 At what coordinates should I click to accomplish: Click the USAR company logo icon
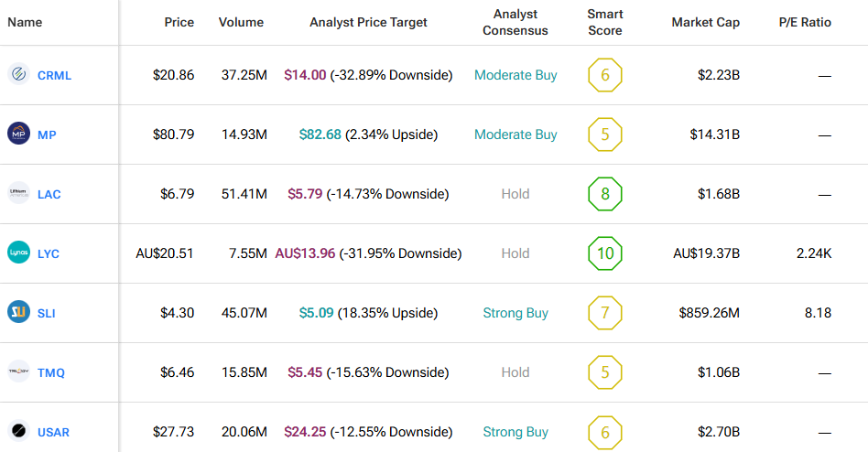[x=18, y=432]
